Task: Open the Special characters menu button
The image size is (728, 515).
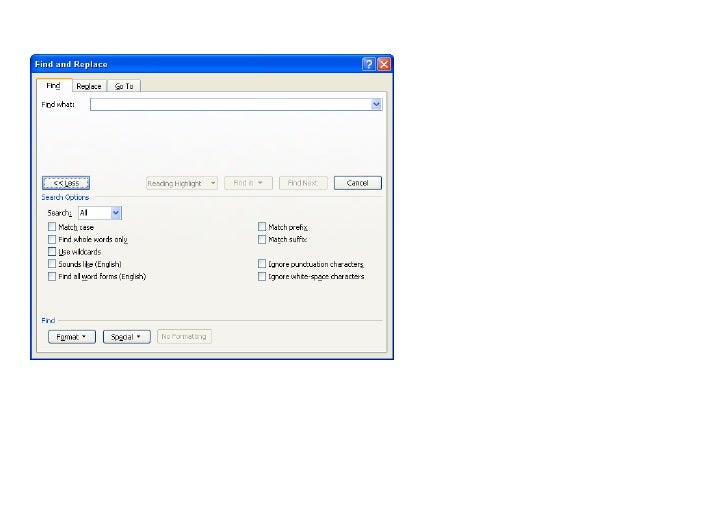Action: pyautogui.click(x=127, y=337)
